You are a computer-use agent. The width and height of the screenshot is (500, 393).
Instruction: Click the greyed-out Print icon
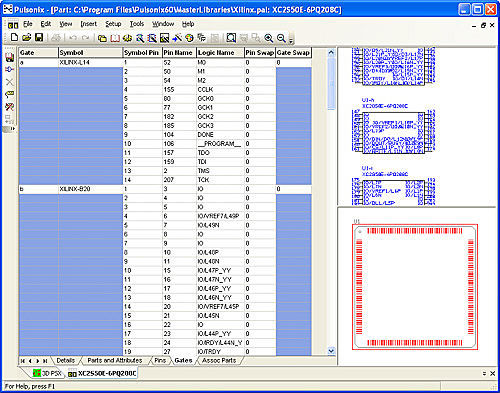point(56,38)
